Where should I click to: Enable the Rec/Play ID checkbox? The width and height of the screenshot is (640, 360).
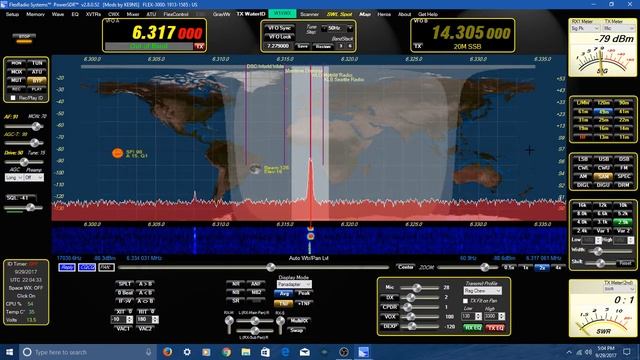tap(13, 98)
